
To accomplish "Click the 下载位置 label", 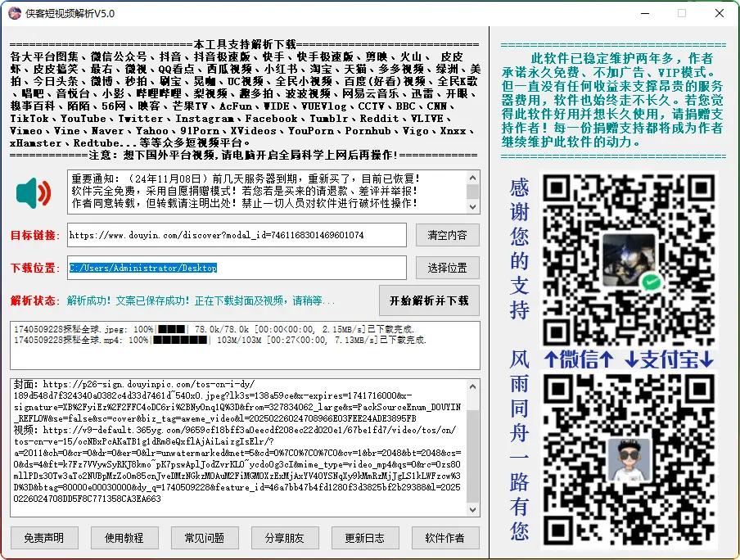I will tap(35, 268).
